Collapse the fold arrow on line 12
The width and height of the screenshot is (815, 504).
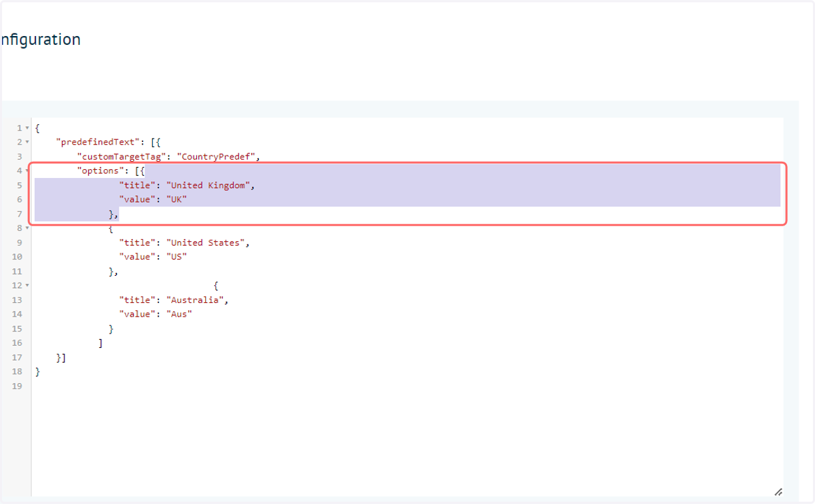pos(27,285)
